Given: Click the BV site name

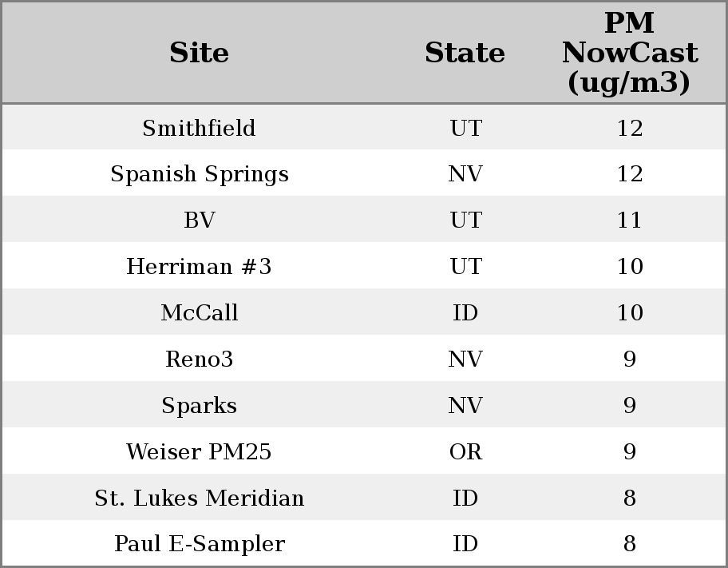Looking at the screenshot, I should [199, 220].
